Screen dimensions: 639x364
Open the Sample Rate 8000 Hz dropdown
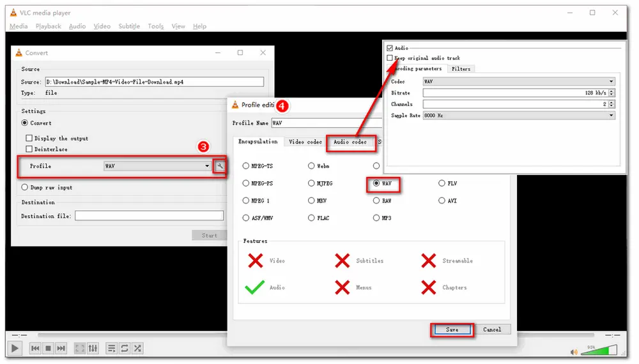pyautogui.click(x=519, y=116)
